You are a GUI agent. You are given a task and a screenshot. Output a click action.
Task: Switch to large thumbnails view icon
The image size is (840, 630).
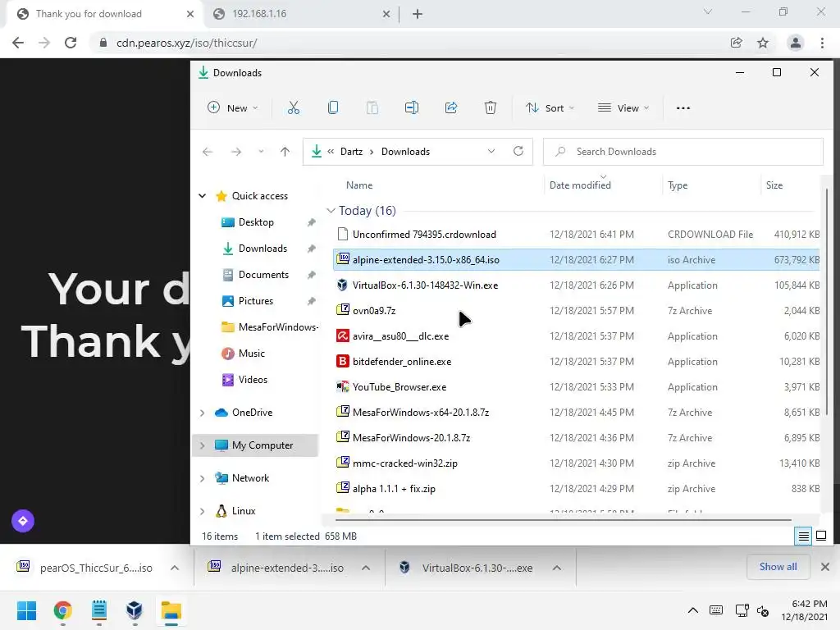pos(820,536)
